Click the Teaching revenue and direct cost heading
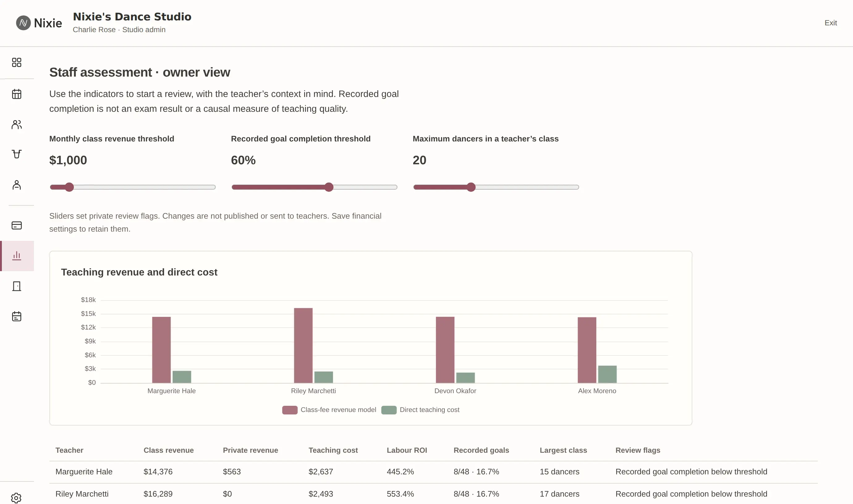 pyautogui.click(x=139, y=272)
